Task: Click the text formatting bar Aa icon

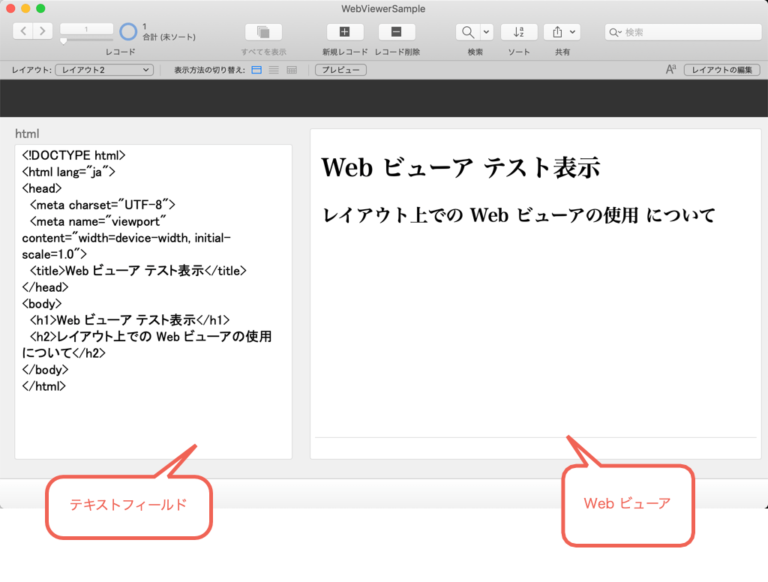Action: tap(671, 70)
